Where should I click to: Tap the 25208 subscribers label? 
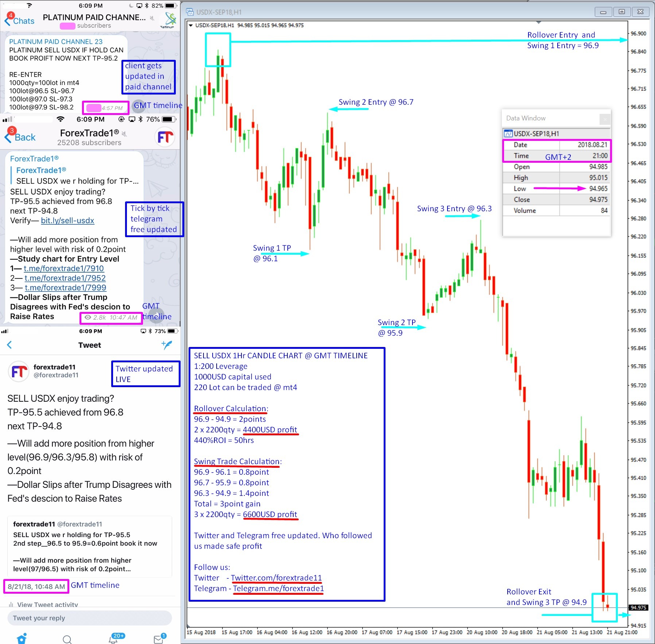89,143
